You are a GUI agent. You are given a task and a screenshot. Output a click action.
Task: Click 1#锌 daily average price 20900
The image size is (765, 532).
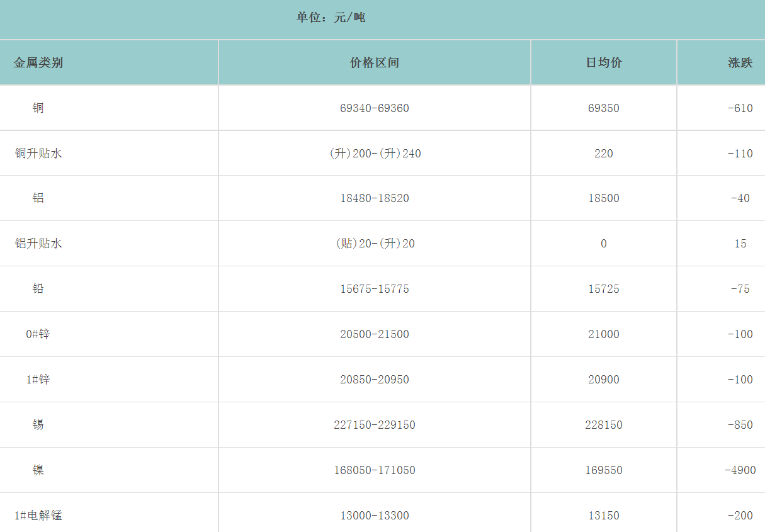(604, 380)
